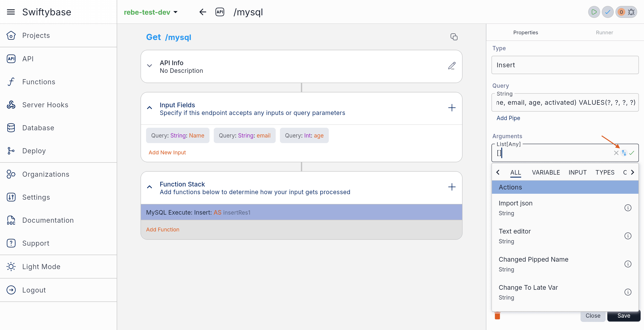Screen dimensions: 644x330
Task: Cancel the argument edit with the X icon
Action: (616, 153)
